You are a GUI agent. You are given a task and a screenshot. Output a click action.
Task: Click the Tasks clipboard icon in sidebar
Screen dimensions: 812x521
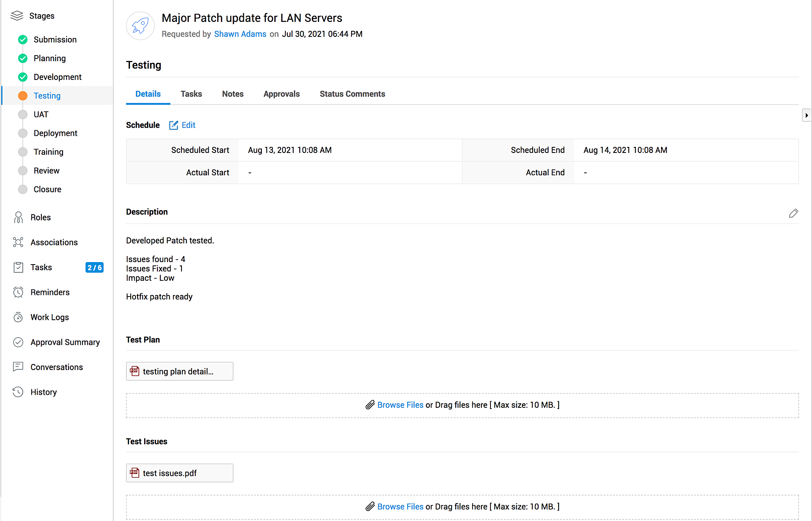point(18,267)
